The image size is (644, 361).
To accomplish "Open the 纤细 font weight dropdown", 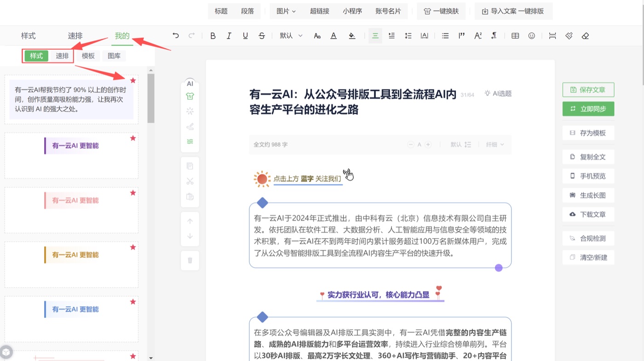I will pyautogui.click(x=495, y=144).
